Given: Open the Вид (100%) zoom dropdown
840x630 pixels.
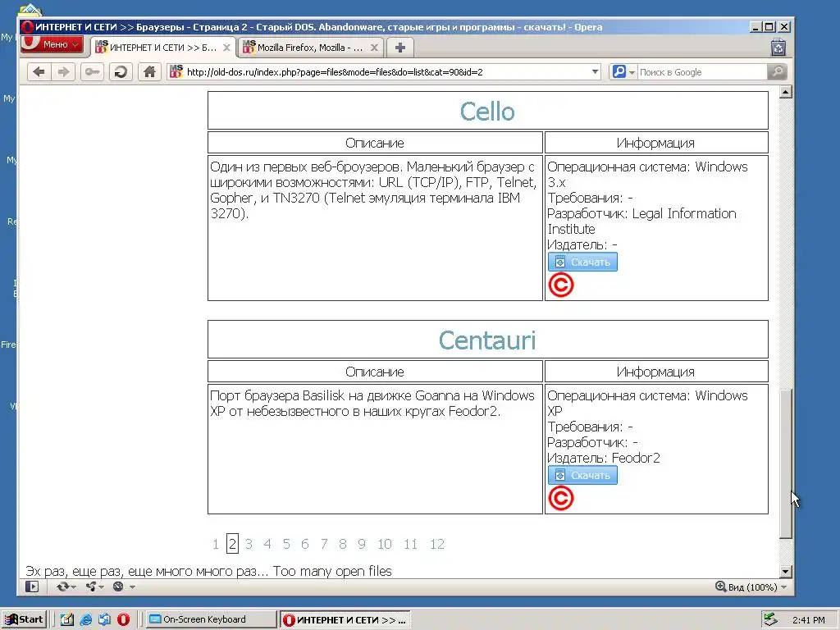Looking at the screenshot, I should pos(751,587).
